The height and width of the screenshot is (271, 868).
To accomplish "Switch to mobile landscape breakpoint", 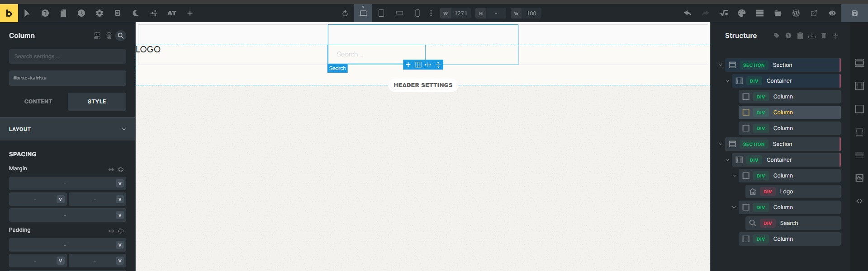I will [x=399, y=13].
